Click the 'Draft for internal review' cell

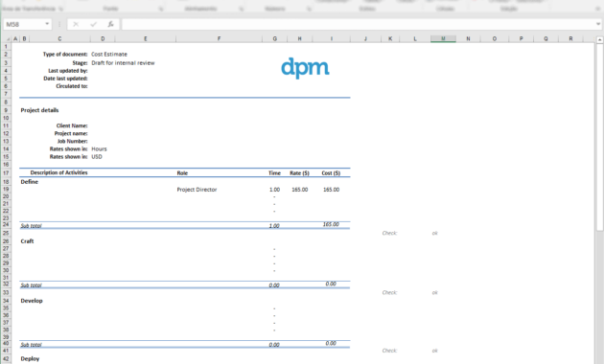[x=123, y=62]
